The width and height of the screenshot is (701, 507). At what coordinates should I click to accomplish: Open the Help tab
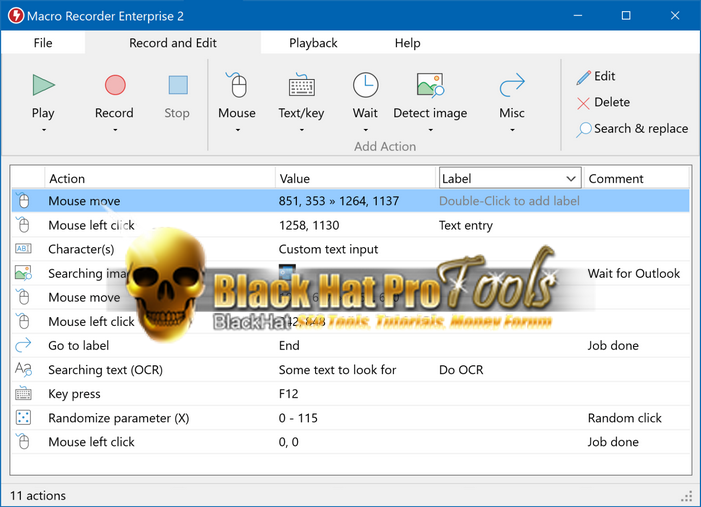tap(407, 43)
